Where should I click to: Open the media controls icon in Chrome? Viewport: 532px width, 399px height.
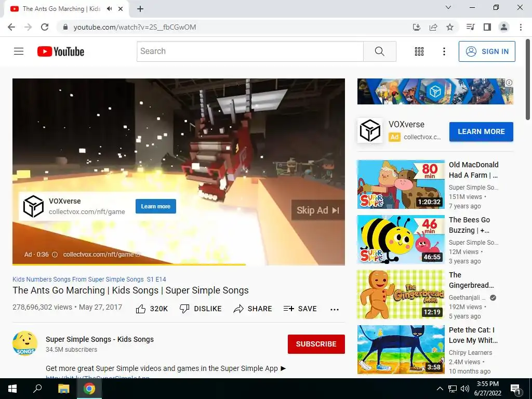click(x=470, y=27)
